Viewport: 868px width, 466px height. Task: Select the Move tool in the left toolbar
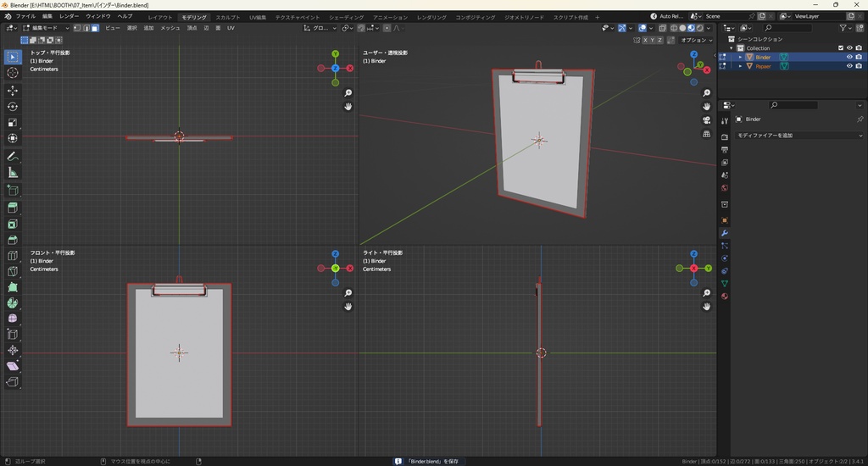pos(13,90)
